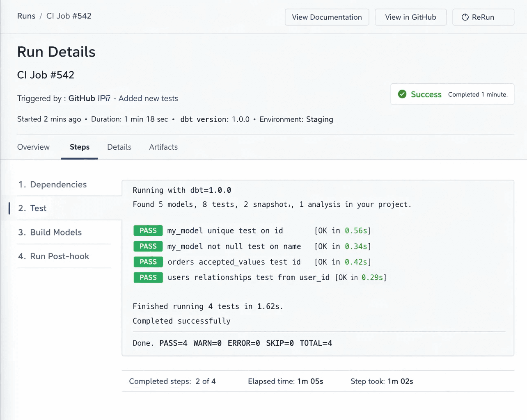Click 'Started 2 mins ago' text

click(49, 119)
